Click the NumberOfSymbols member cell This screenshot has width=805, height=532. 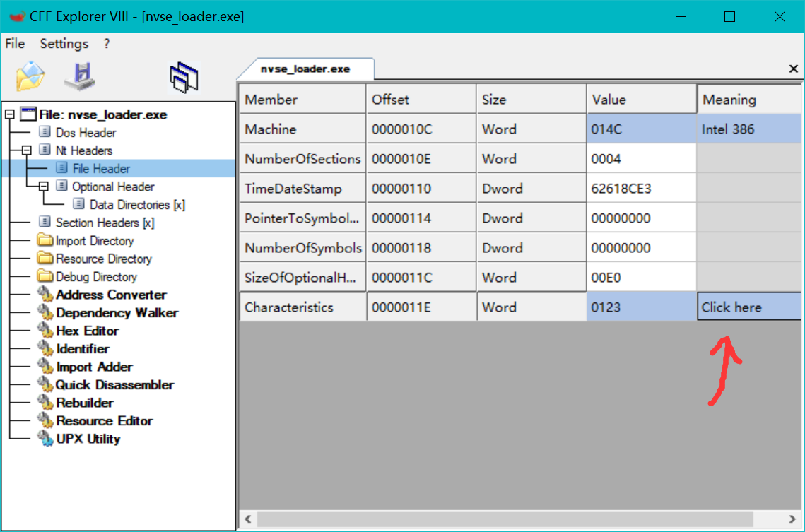[302, 248]
